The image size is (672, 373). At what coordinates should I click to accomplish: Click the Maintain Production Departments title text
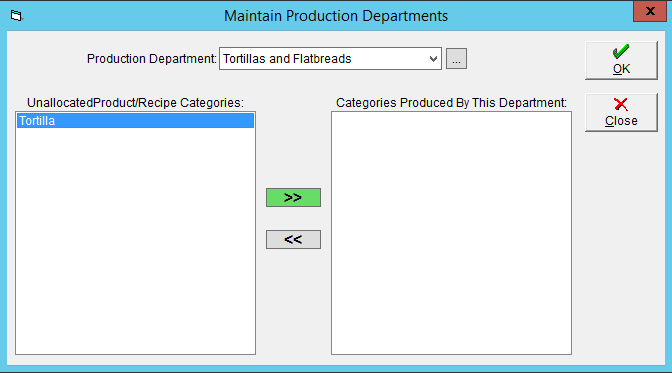(336, 16)
